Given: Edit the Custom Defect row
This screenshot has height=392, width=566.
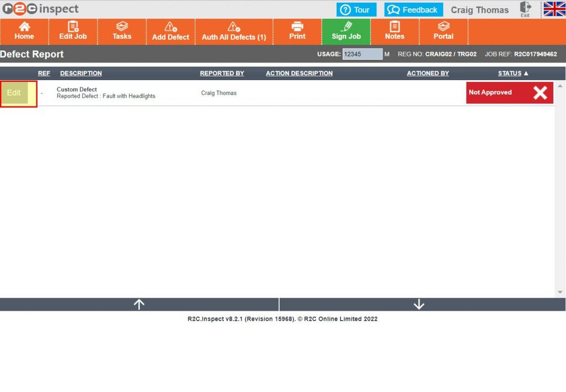Looking at the screenshot, I should click(x=15, y=93).
